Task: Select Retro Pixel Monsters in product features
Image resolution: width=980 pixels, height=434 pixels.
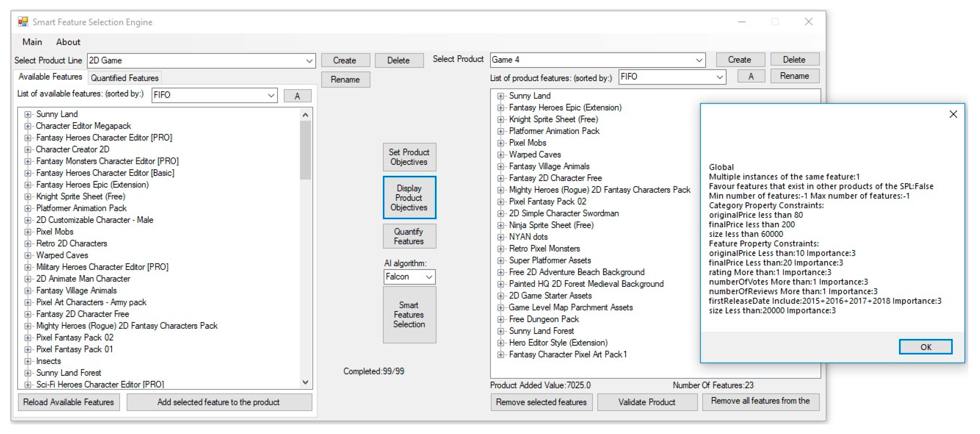Action: pos(544,249)
